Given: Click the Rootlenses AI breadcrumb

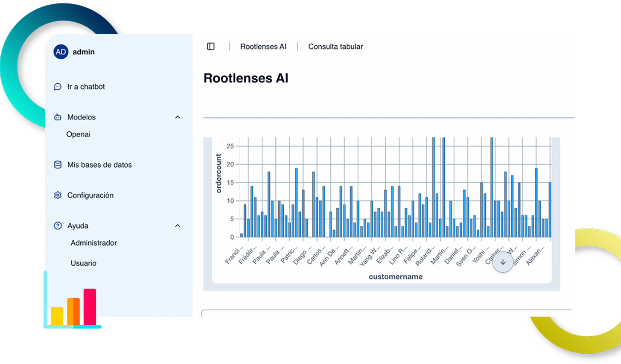Looking at the screenshot, I should coord(263,47).
